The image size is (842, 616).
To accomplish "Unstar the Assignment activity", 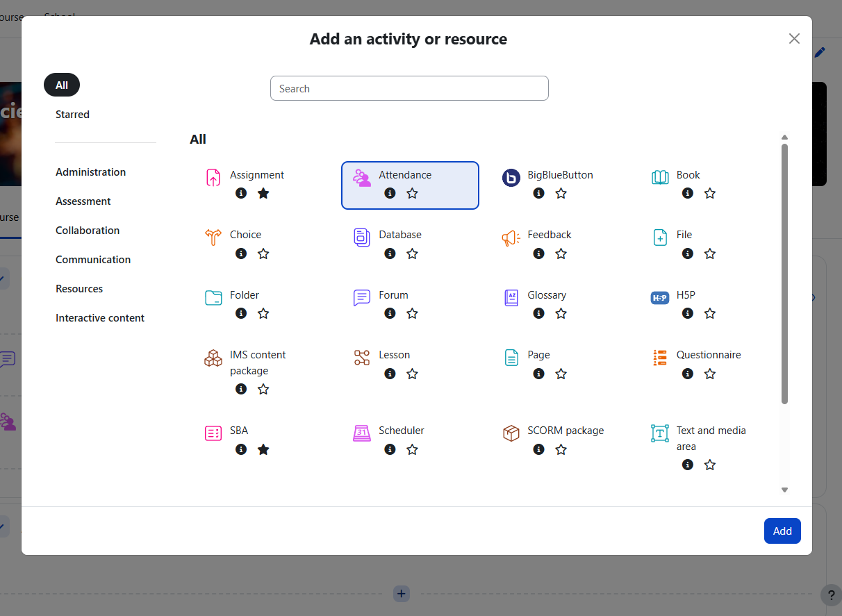I will [x=263, y=193].
